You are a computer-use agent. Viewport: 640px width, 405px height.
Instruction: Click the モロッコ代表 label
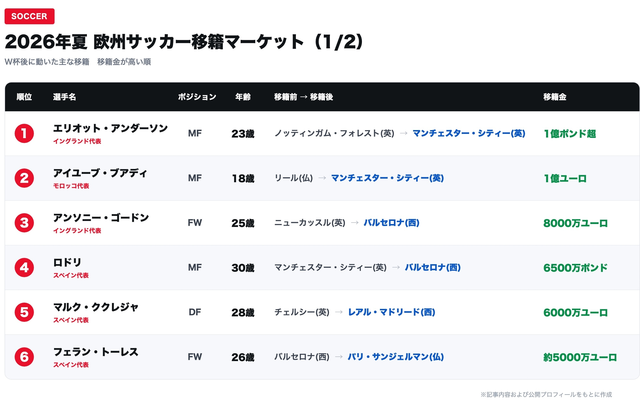[x=71, y=186]
